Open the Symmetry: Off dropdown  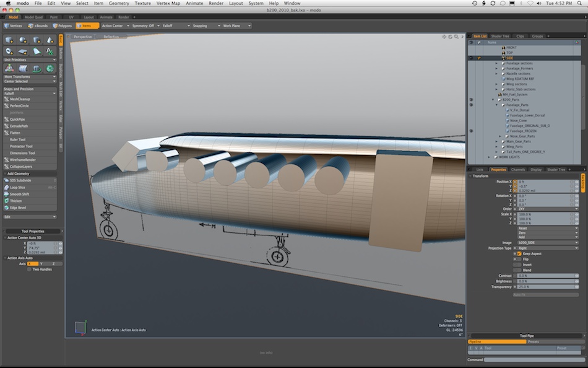(x=145, y=26)
